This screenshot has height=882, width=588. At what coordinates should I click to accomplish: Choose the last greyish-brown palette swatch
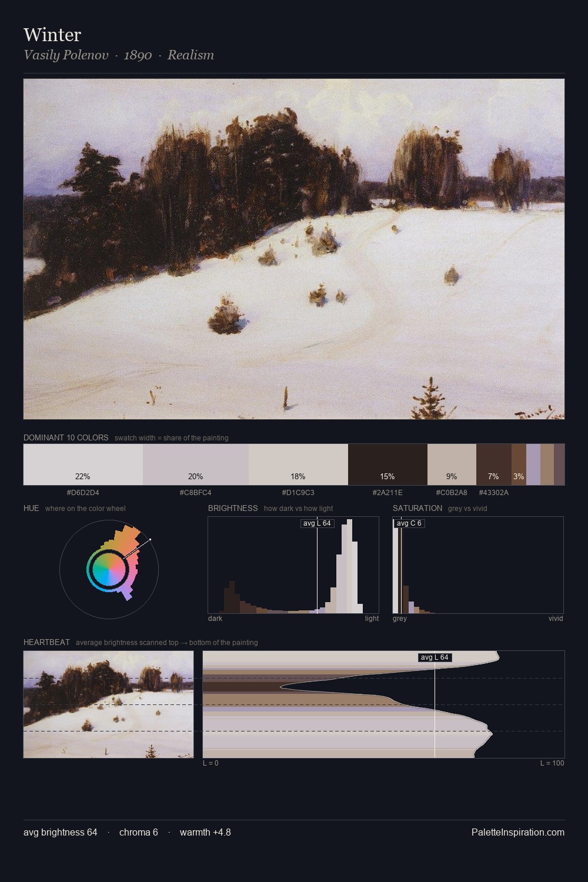click(x=559, y=465)
